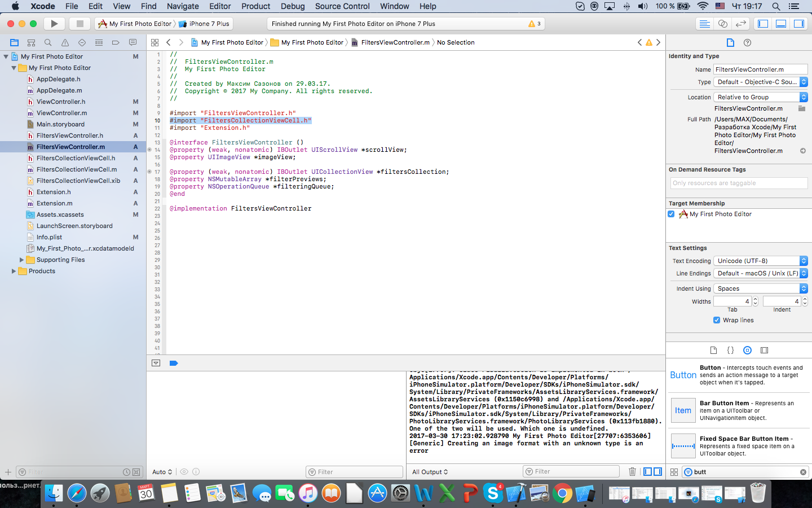The height and width of the screenshot is (508, 812).
Task: Run the project with the Play button
Action: [x=54, y=24]
